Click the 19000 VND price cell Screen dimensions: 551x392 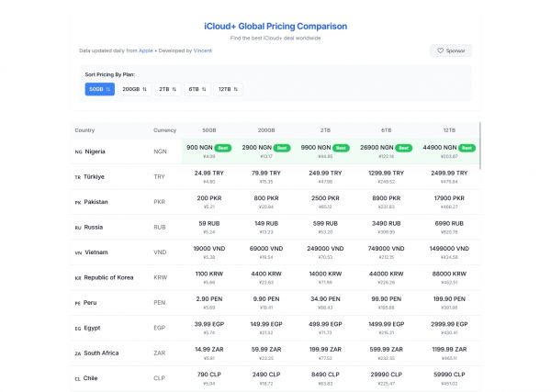[209, 252]
